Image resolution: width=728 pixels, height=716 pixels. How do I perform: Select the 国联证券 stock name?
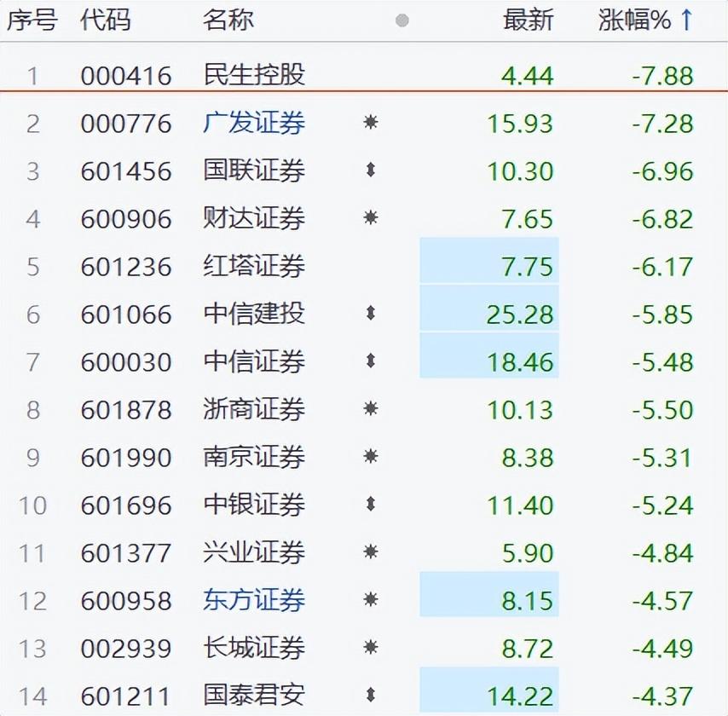[x=254, y=170]
